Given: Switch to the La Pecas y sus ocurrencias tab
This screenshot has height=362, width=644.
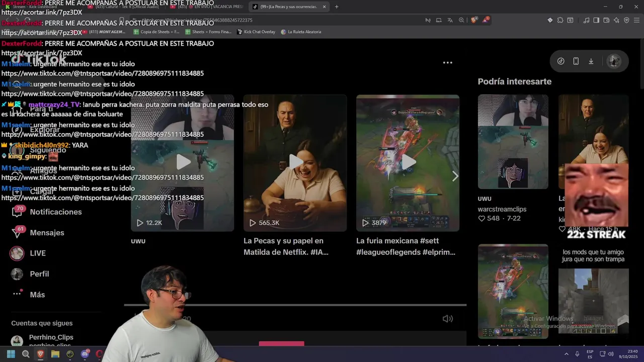Looking at the screenshot, I should click(x=289, y=7).
